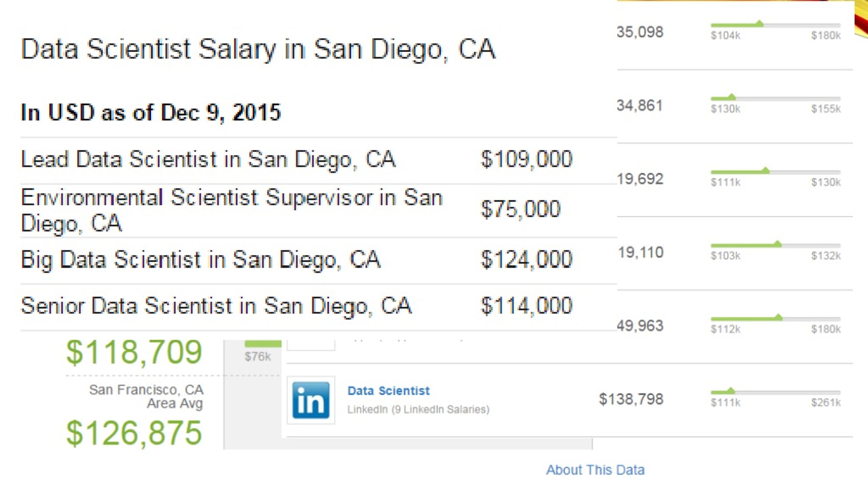Select the Lead Data Scientist row

(x=318, y=160)
